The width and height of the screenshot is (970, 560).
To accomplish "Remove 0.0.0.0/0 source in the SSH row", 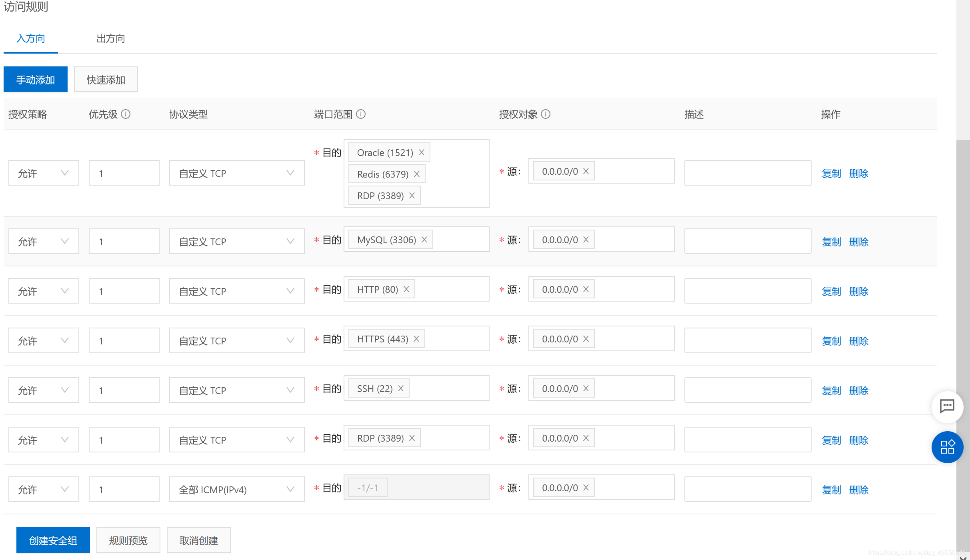I will click(586, 388).
